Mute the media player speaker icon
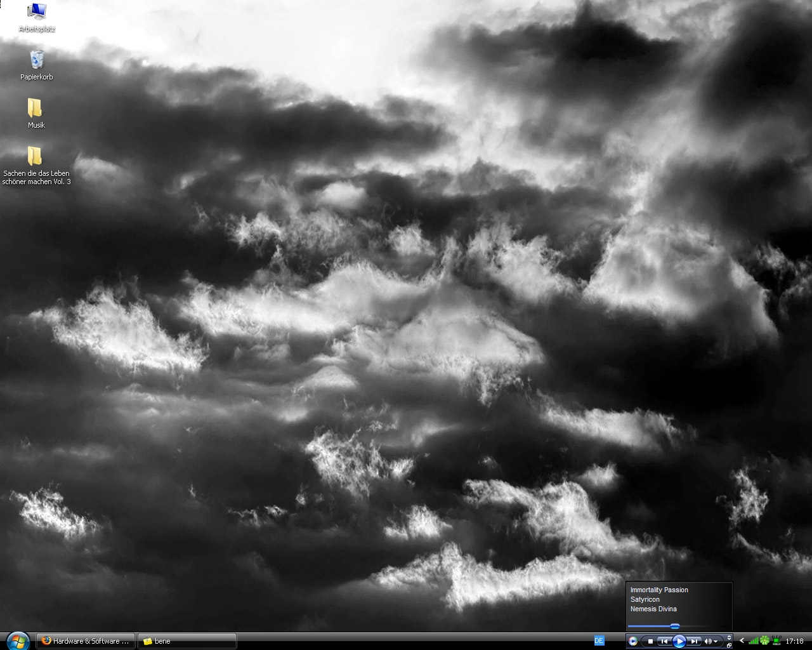 tap(708, 641)
